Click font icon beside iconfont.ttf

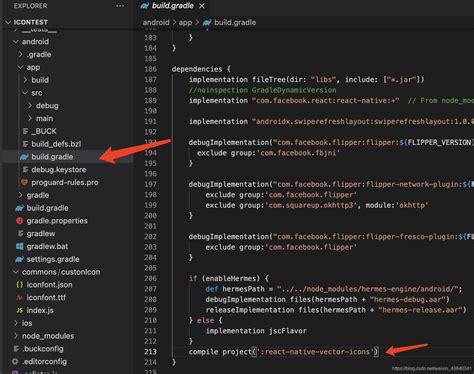[x=20, y=297]
